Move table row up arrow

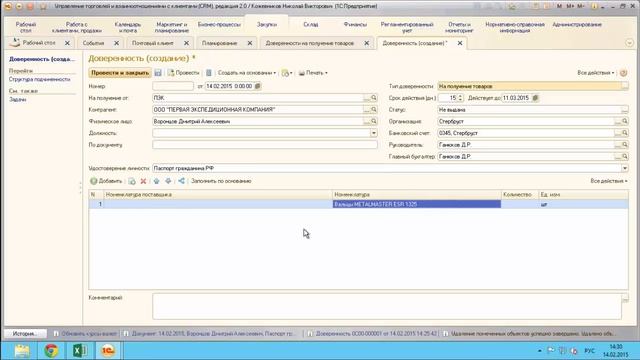tap(156, 181)
